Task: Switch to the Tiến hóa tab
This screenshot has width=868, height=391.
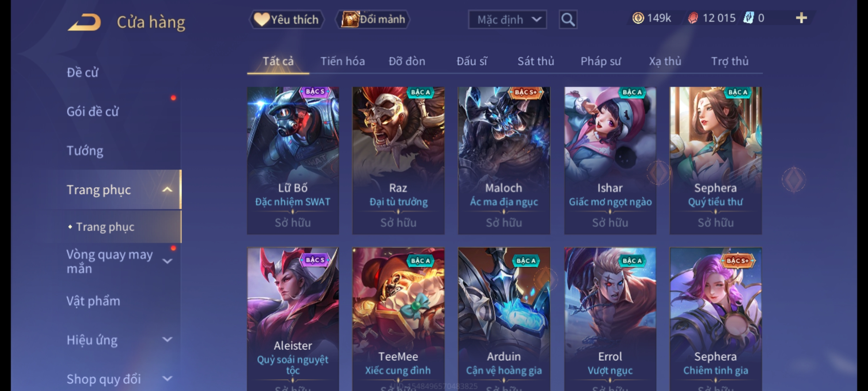Action: point(342,61)
